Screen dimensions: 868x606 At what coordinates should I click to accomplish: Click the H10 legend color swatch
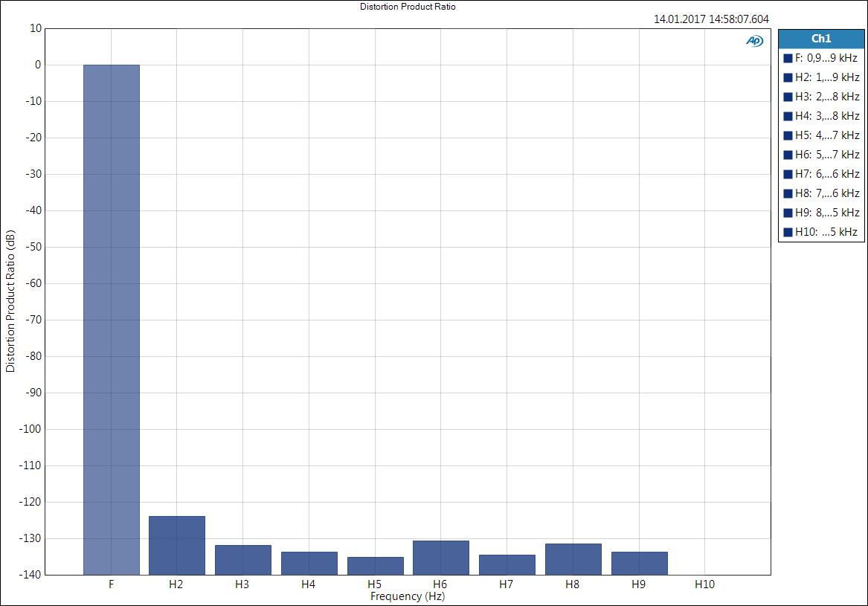click(788, 233)
